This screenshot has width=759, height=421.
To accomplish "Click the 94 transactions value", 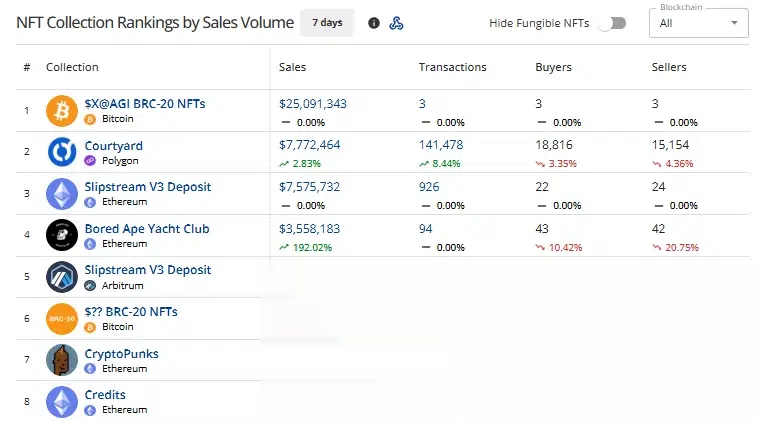I will click(425, 228).
